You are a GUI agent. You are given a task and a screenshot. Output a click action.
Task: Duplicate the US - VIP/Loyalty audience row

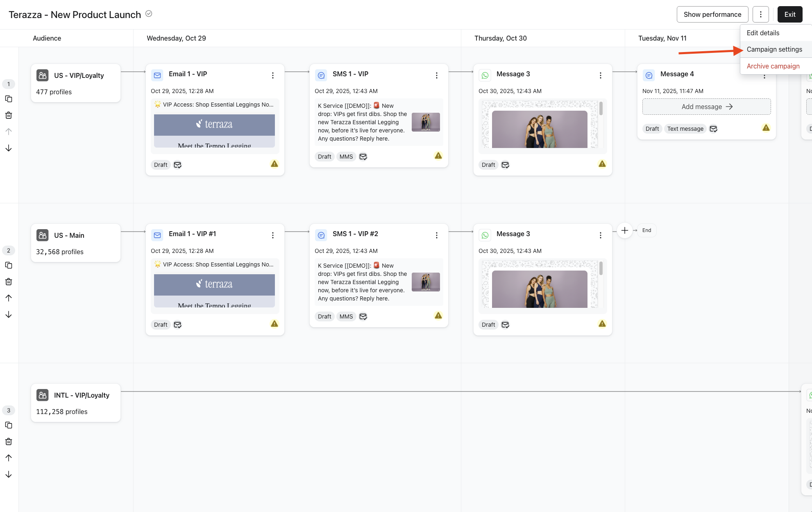pos(9,99)
